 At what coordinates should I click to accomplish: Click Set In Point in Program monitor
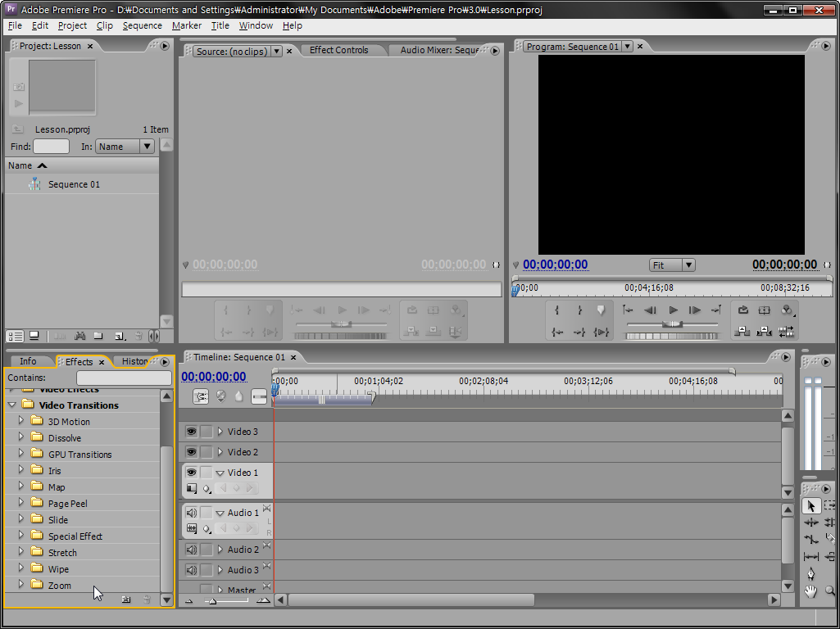[x=557, y=310]
